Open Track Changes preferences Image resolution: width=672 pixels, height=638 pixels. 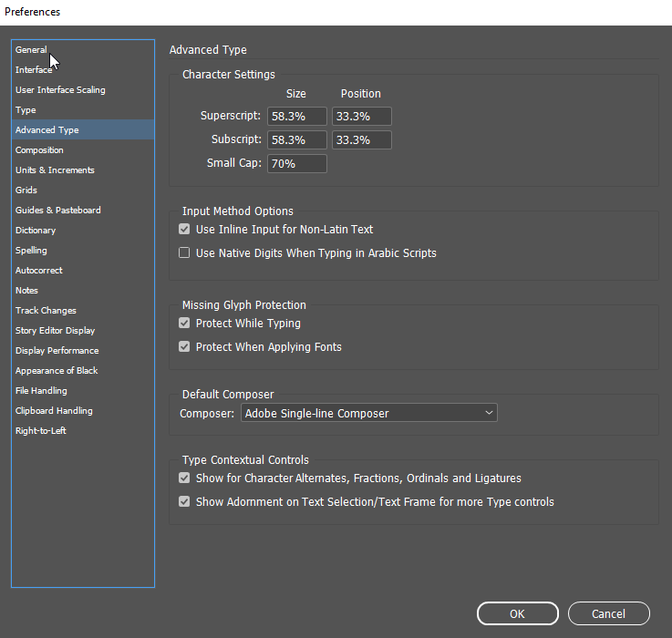[46, 311]
